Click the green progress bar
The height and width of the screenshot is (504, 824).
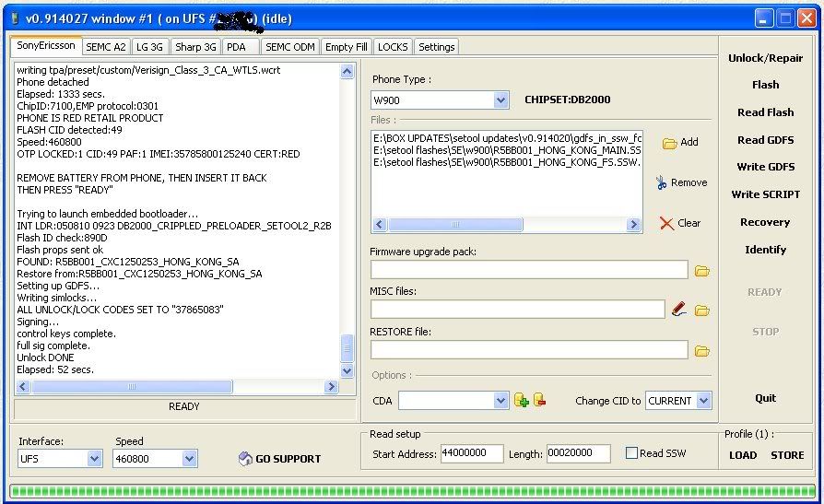pos(412,491)
